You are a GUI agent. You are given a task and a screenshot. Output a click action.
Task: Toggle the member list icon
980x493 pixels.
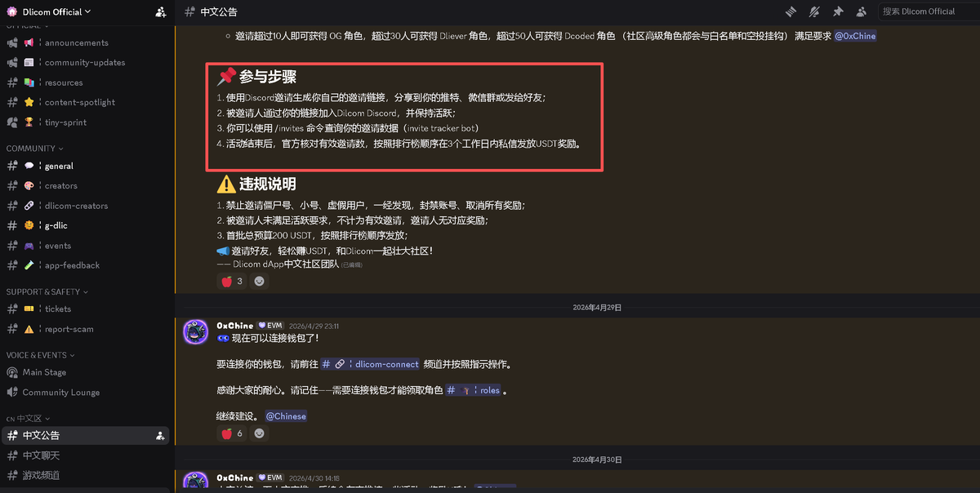click(x=862, y=11)
